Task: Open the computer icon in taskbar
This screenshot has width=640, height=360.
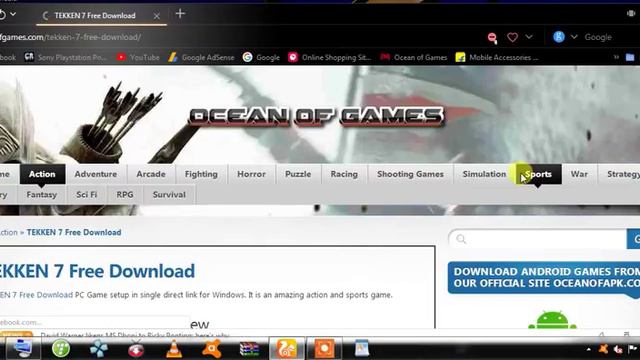Action: coord(23,349)
